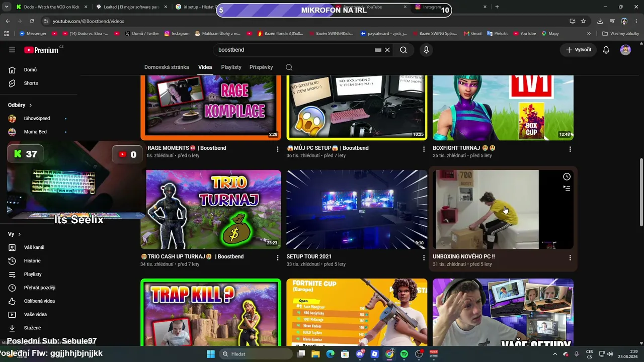644x362 pixels.
Task: Switch to Příspěvky tab
Action: click(x=261, y=67)
